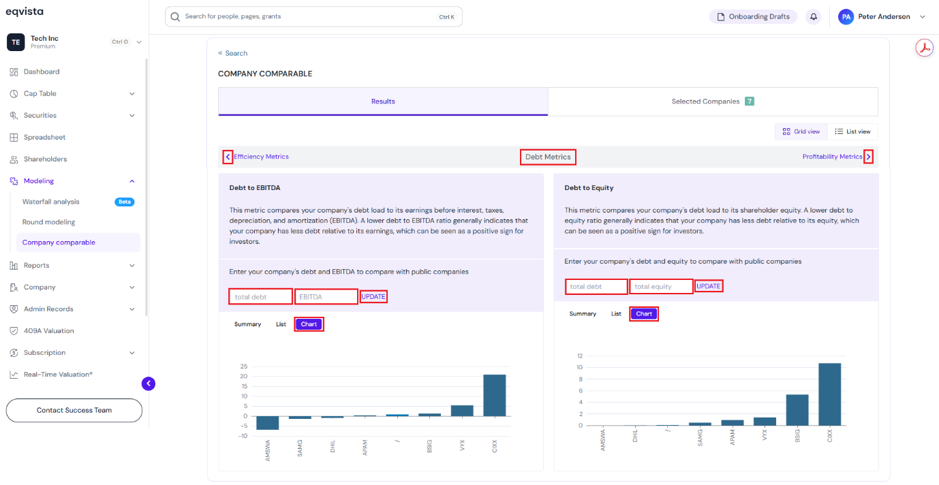
Task: Expand the Securities menu chevron
Action: point(132,116)
